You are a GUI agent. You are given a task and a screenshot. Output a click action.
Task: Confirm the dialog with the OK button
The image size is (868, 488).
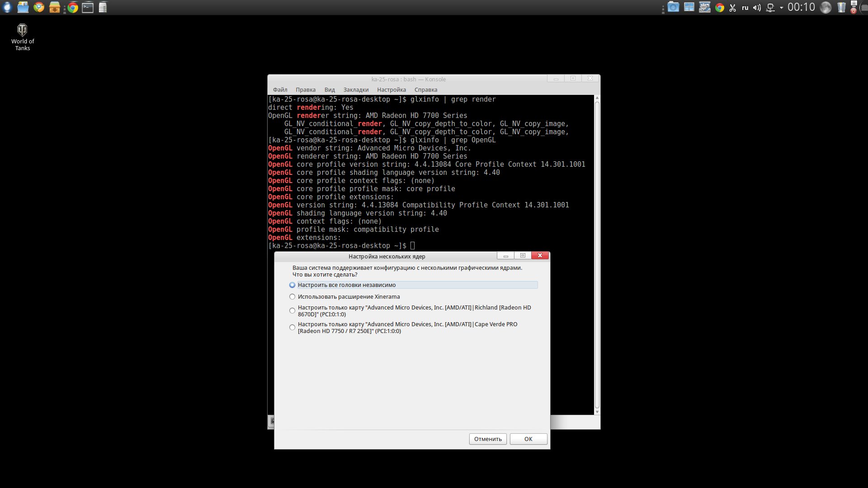(528, 439)
